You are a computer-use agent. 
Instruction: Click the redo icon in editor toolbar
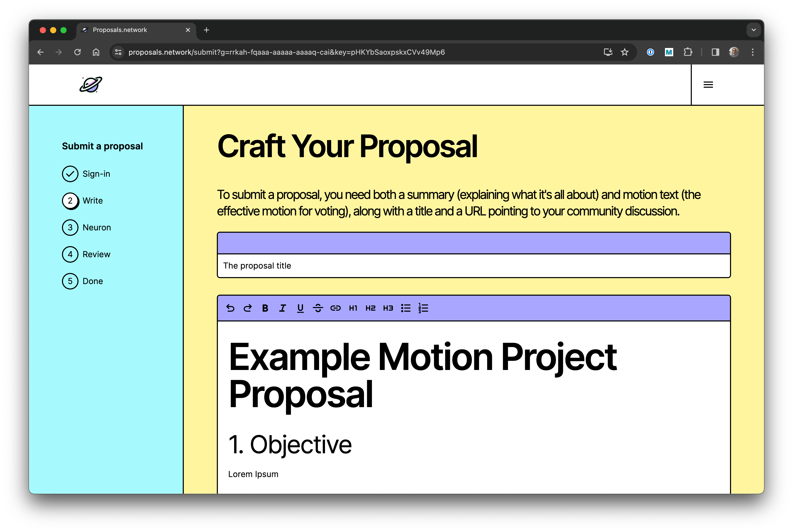tap(248, 308)
